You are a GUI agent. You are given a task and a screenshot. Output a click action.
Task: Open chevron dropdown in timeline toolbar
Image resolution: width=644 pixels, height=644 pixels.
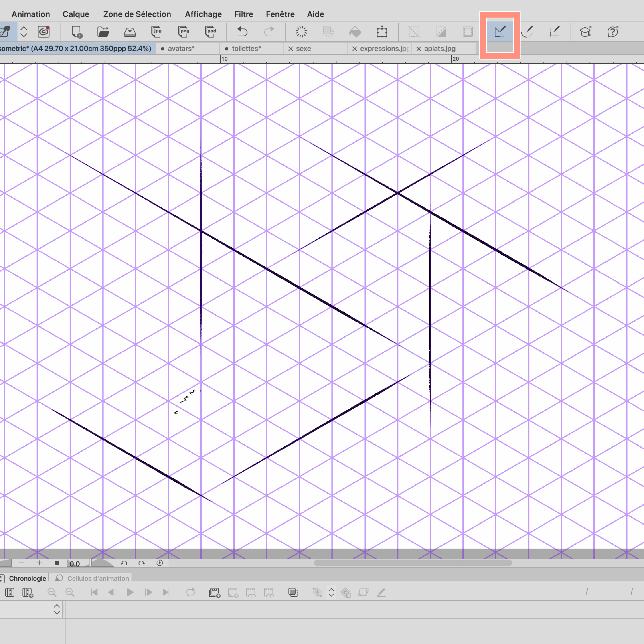[331, 592]
